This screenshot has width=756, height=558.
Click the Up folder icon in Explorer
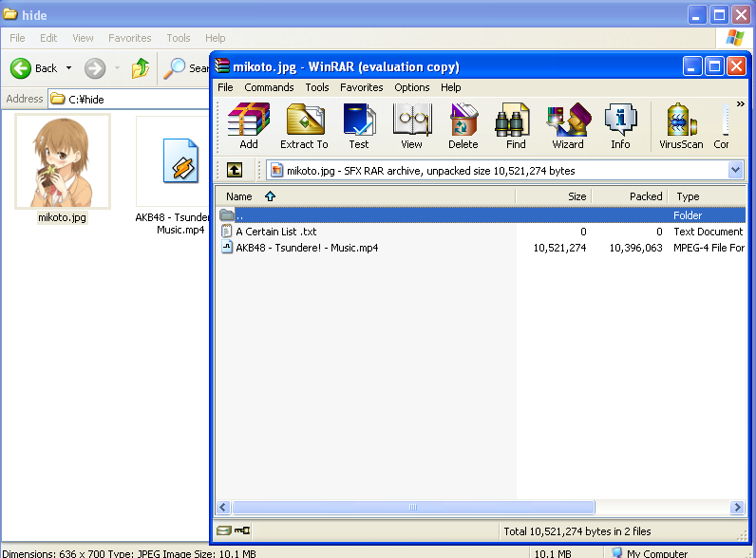click(x=141, y=68)
